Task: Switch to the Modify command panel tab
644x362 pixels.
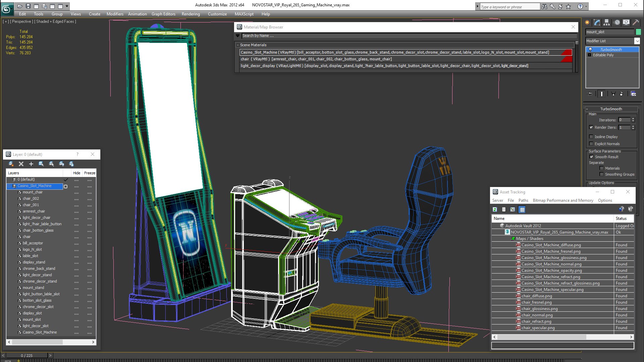Action: 597,22
